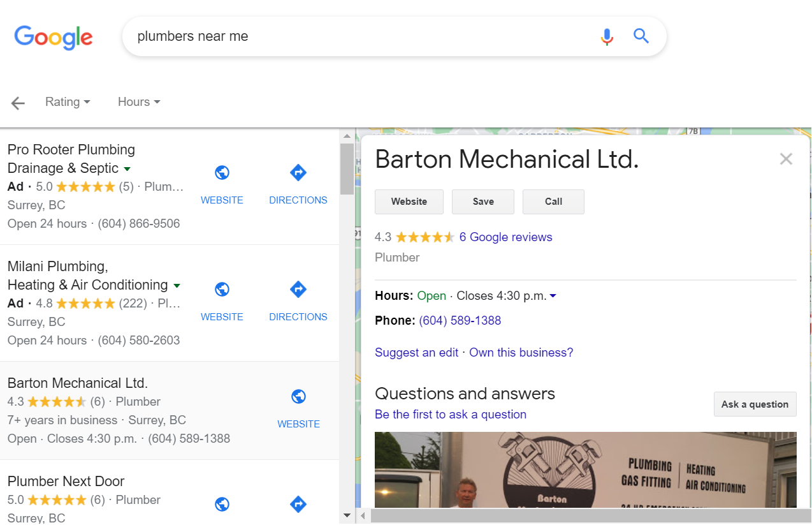Close the Barton Mechanical details panel

[786, 159]
